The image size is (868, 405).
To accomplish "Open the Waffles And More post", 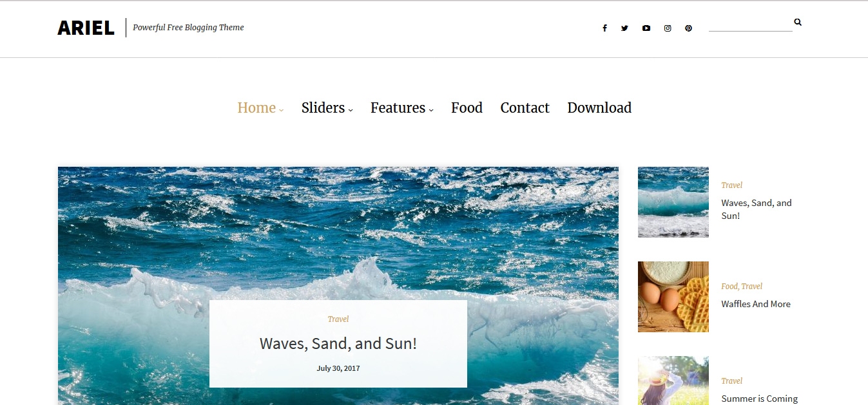I will [756, 304].
